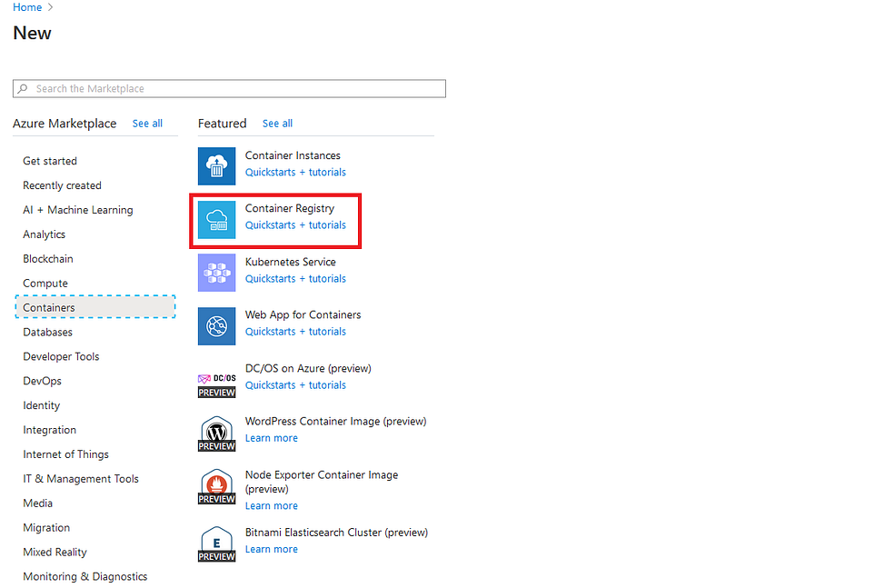Click the WordPress Container Image (preview) title
The image size is (875, 588).
pyautogui.click(x=335, y=422)
